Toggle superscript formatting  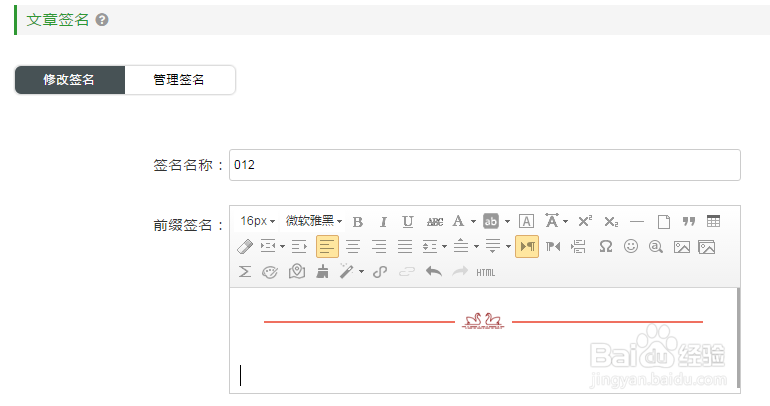[x=585, y=221]
